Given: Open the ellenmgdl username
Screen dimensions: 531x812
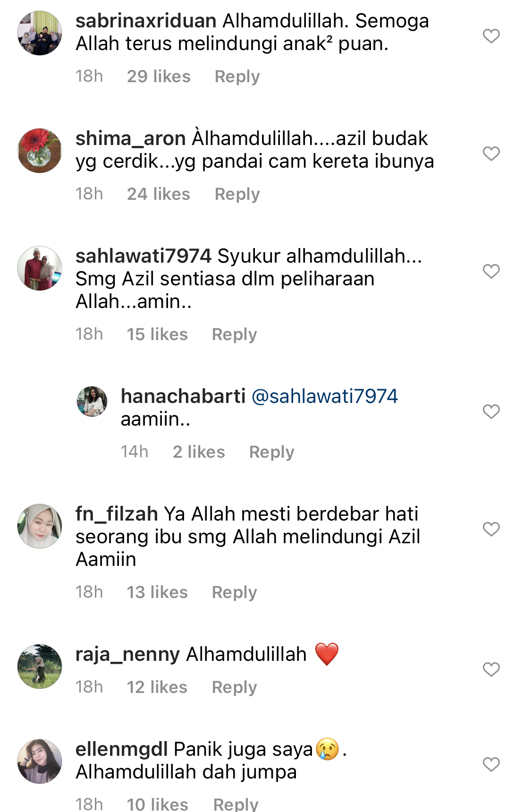Looking at the screenshot, I should point(122,749).
